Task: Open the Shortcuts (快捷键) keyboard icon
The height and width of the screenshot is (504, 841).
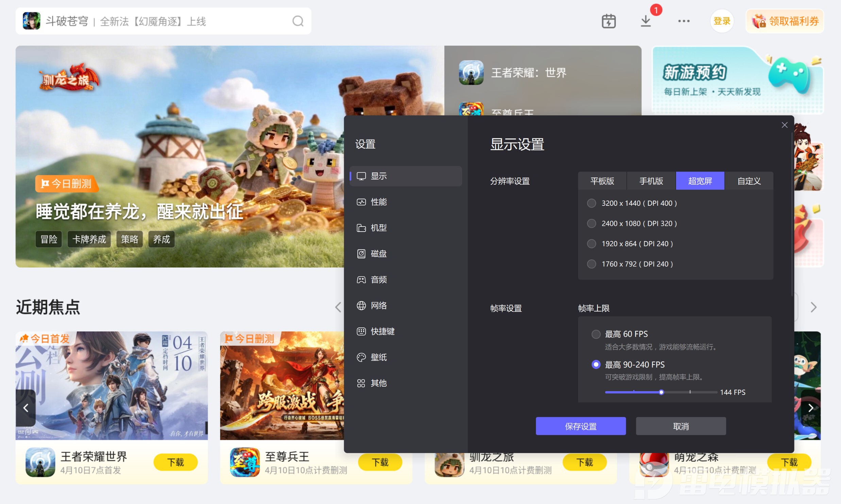Action: coord(361,331)
